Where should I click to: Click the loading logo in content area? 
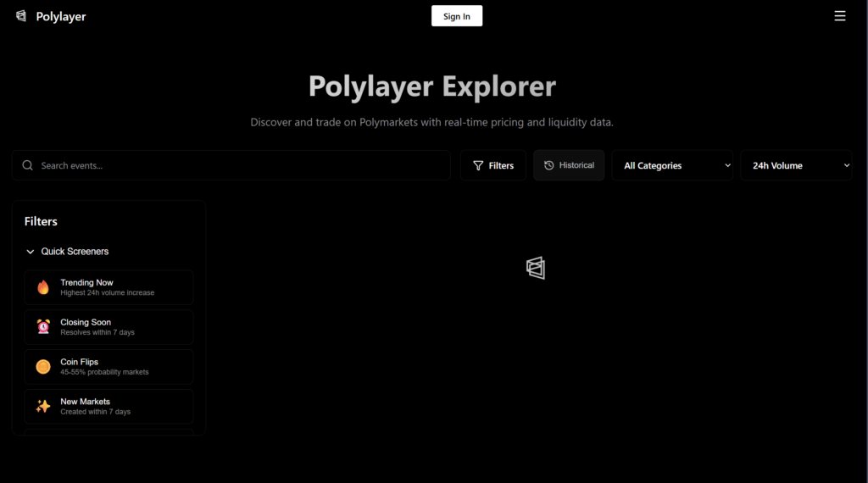535,268
